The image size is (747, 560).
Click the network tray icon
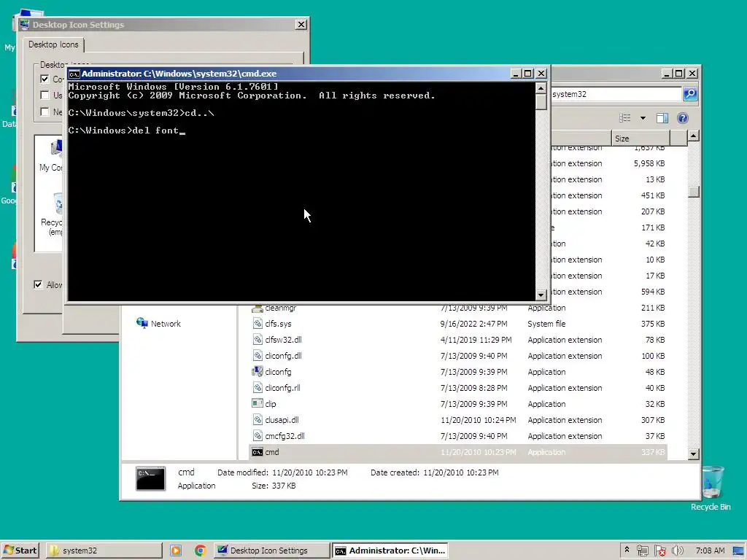pyautogui.click(x=642, y=551)
